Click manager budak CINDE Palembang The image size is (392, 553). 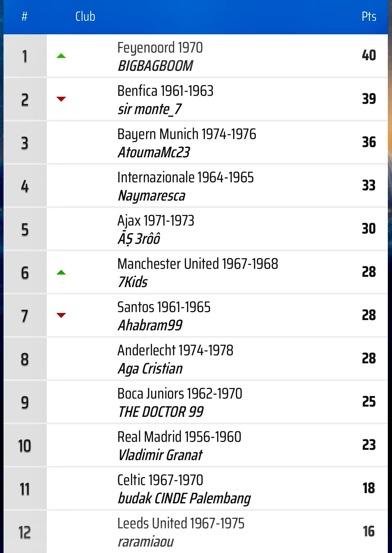coord(184,499)
